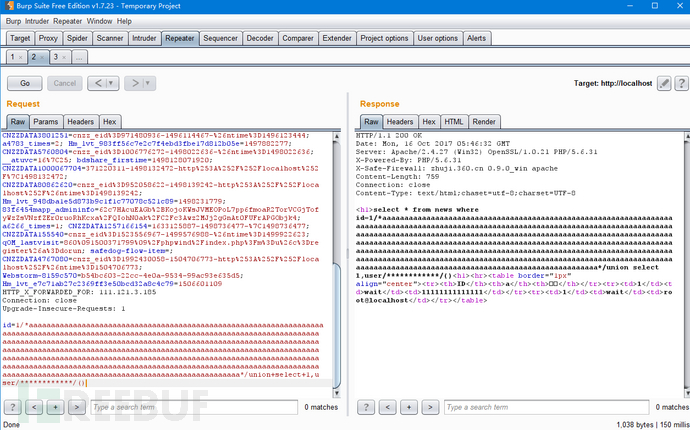
Task: Select the Response HTML view tab
Action: [454, 122]
